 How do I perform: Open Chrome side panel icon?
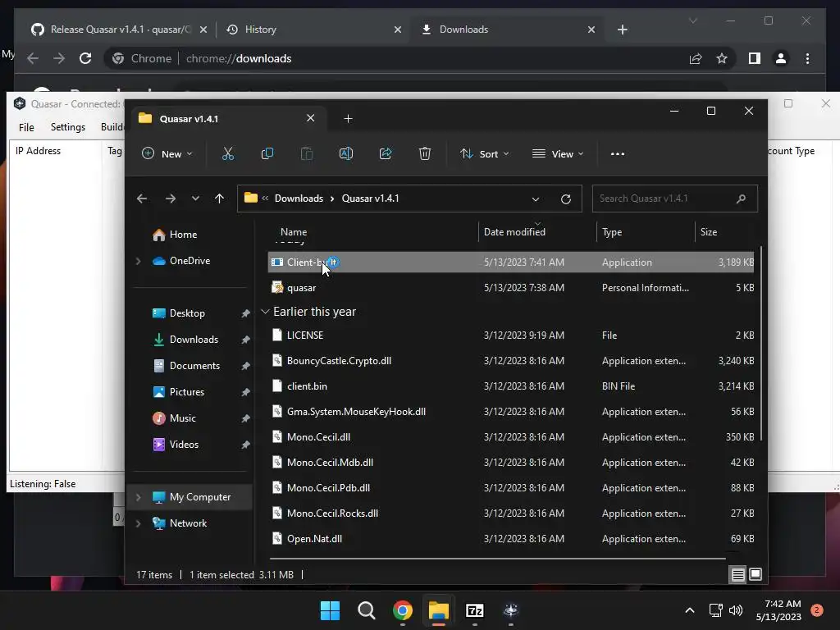[755, 58]
